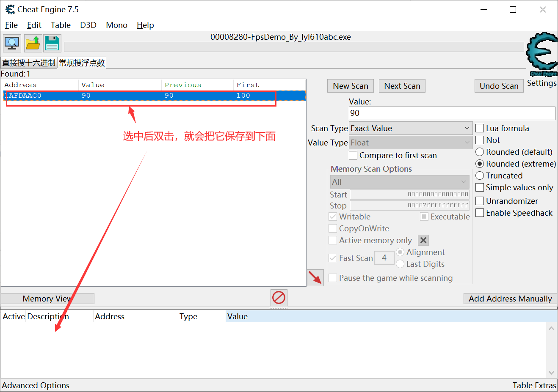This screenshot has width=558, height=392.
Task: Click the X beside Active memory only
Action: pyautogui.click(x=423, y=240)
